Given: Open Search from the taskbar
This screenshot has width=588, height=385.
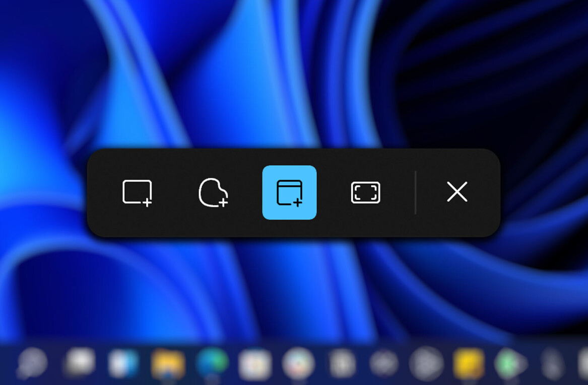Looking at the screenshot, I should [x=33, y=363].
